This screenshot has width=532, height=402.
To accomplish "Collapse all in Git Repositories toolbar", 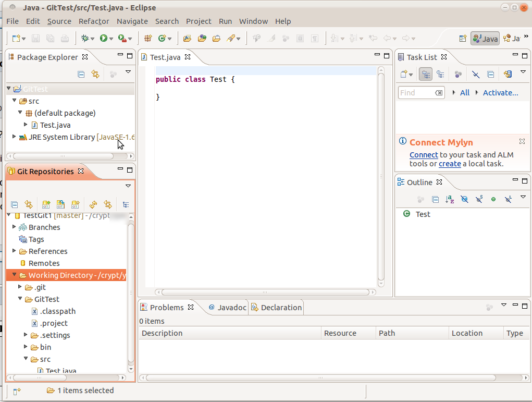I will 14,204.
